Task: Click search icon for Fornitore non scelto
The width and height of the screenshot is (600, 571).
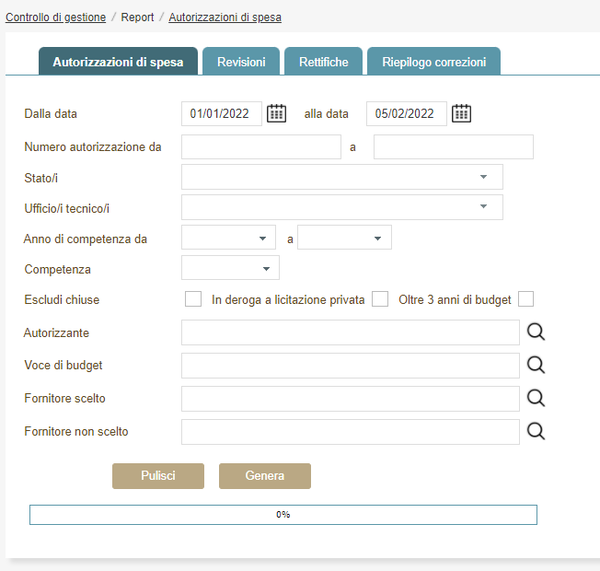Action: pyautogui.click(x=536, y=431)
